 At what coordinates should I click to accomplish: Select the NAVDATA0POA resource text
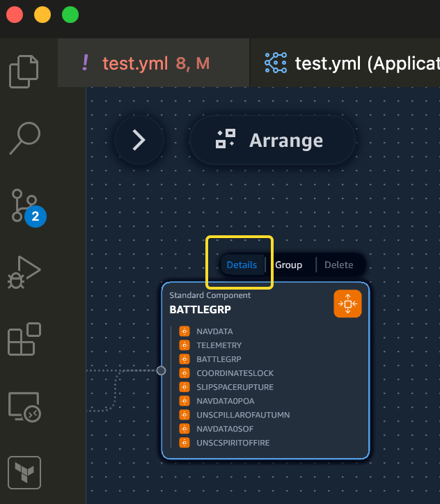(226, 401)
